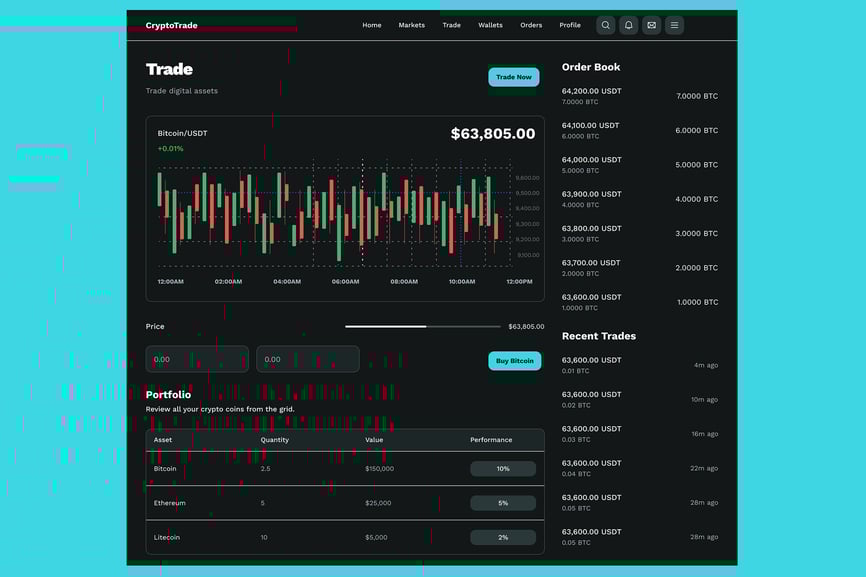Click the CryptoTrade logo
866x577 pixels.
(x=171, y=25)
